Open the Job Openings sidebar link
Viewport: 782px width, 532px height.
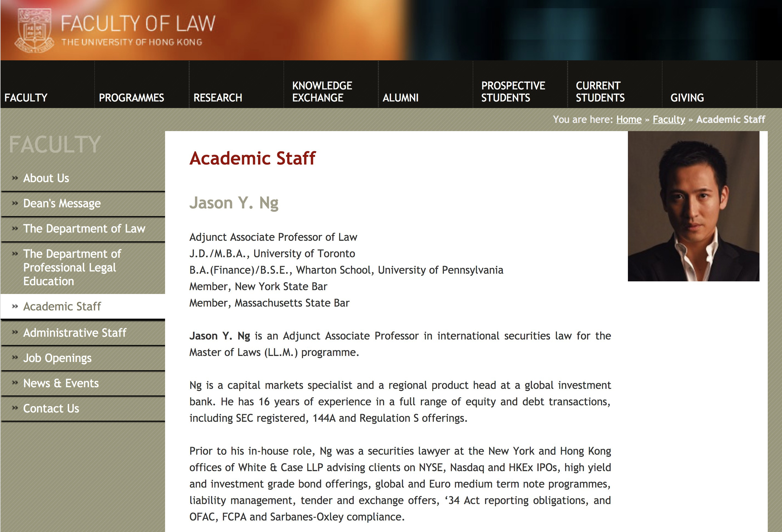tap(57, 358)
